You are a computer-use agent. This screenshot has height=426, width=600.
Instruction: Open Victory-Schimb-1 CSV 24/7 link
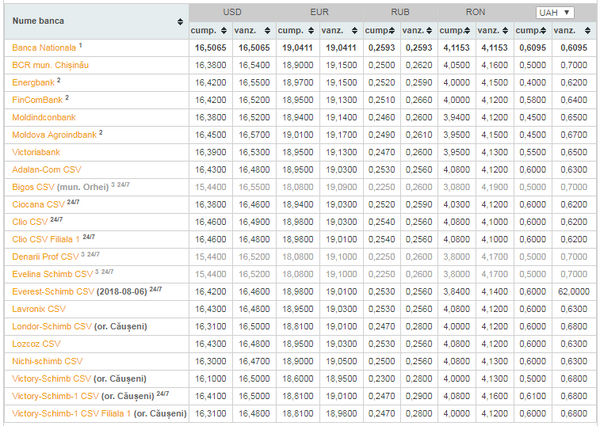pyautogui.click(x=55, y=396)
